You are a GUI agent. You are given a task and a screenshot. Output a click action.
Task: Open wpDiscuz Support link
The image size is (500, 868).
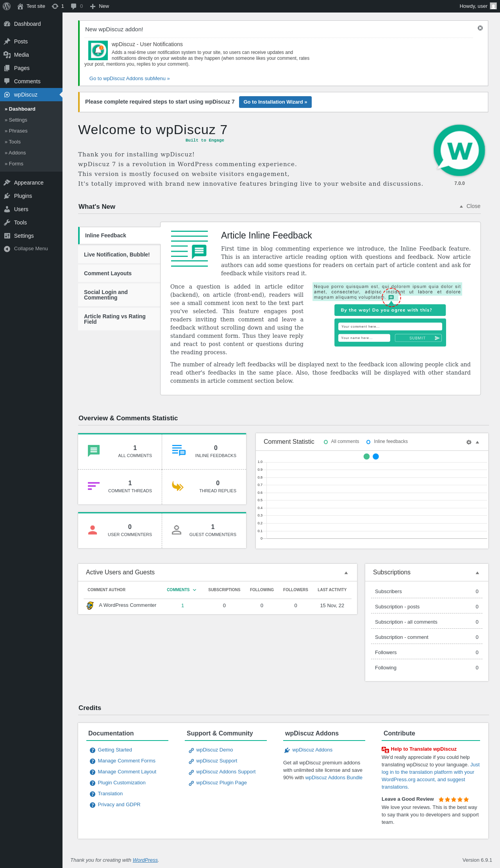[217, 761]
